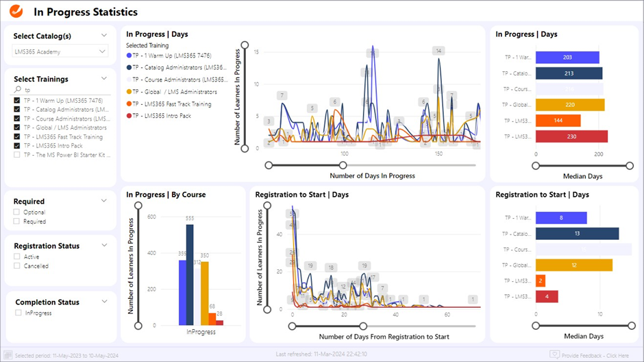Click the trainings search field containing 'tp'

click(62, 90)
